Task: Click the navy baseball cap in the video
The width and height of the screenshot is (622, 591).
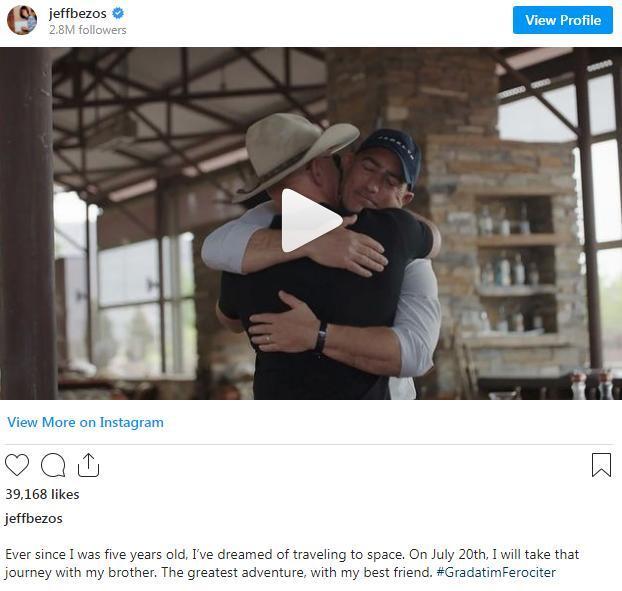Action: click(391, 155)
